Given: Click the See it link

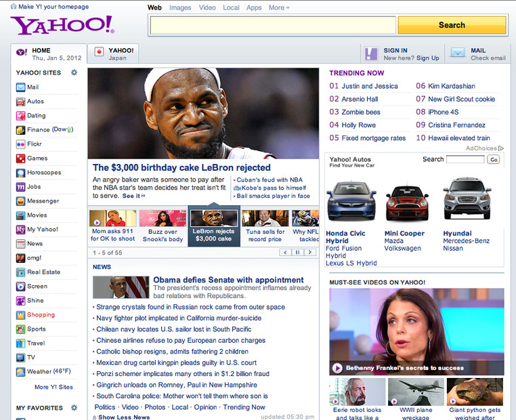Looking at the screenshot, I should (133, 196).
